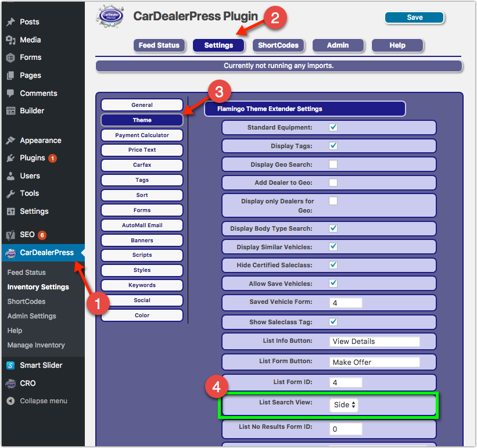Screen dimensions: 477x448
Task: Check the Add Dealer to Geo box
Action: (x=333, y=182)
